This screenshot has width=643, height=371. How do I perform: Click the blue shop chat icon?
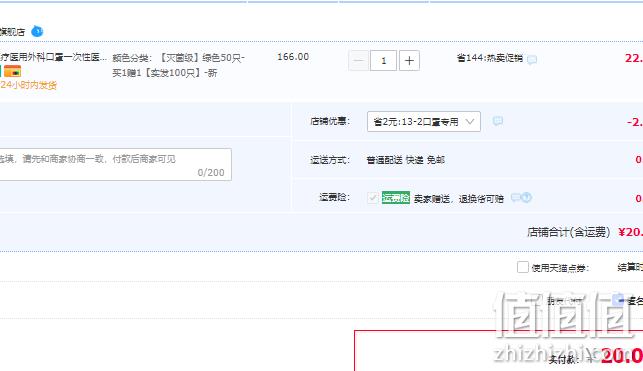(x=37, y=31)
